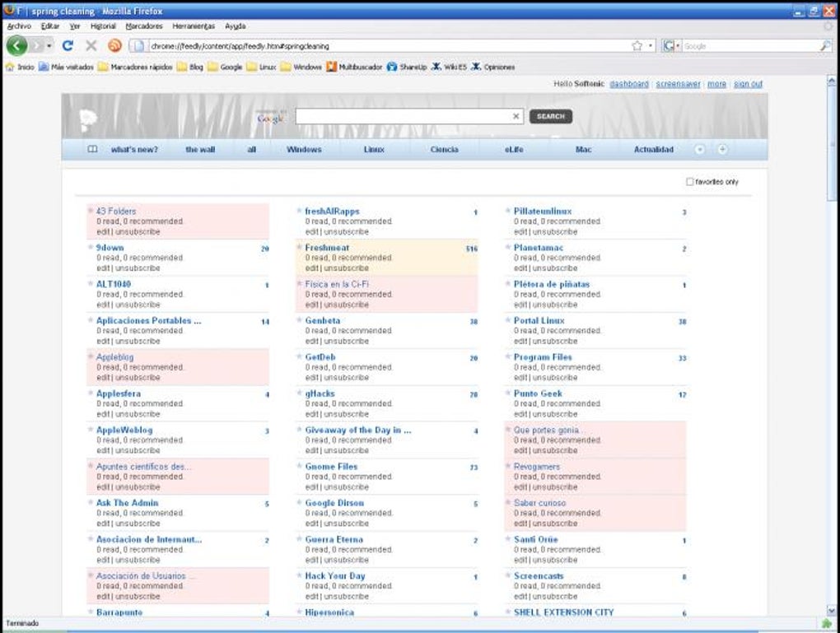Screen dimensions: 840x633
Task: Click the SEARCH button
Action: (x=551, y=116)
